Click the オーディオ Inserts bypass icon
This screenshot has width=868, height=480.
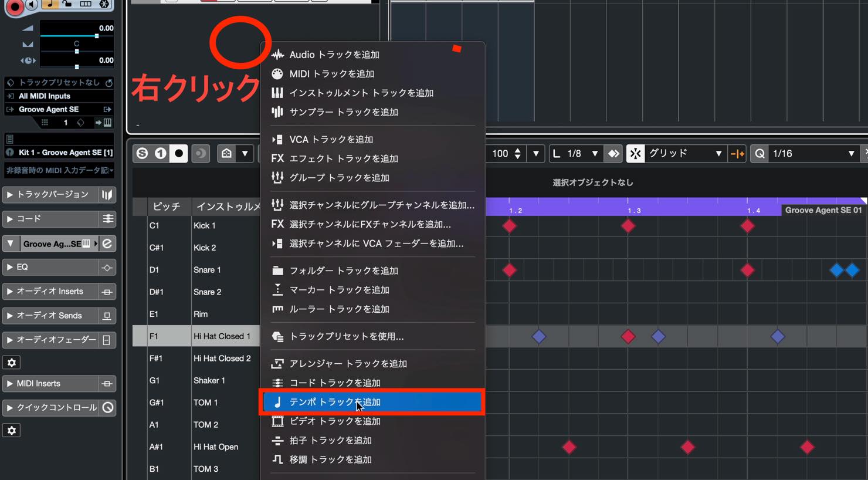pos(107,292)
